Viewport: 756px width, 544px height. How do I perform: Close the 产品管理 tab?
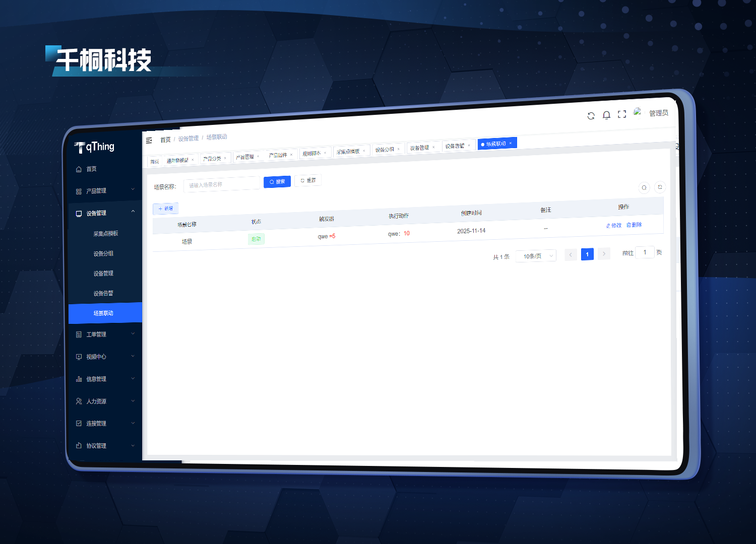tap(258, 156)
